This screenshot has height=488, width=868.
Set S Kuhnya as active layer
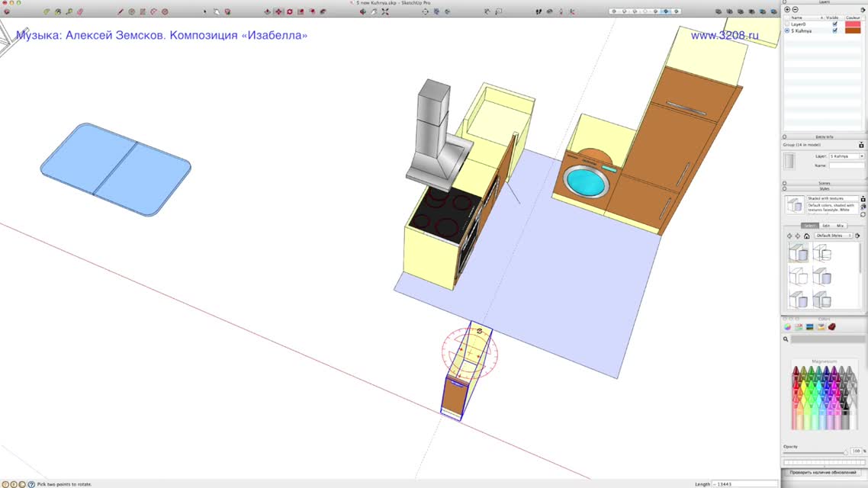coord(787,31)
